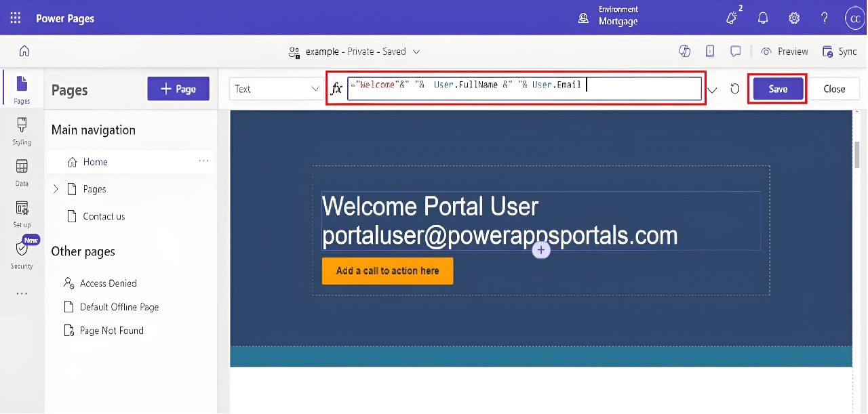Open the settings gear
The width and height of the screenshot is (868, 414).
(794, 18)
